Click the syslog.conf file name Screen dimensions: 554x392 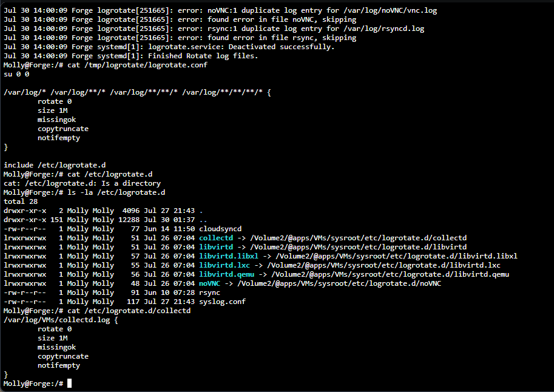pyautogui.click(x=222, y=302)
